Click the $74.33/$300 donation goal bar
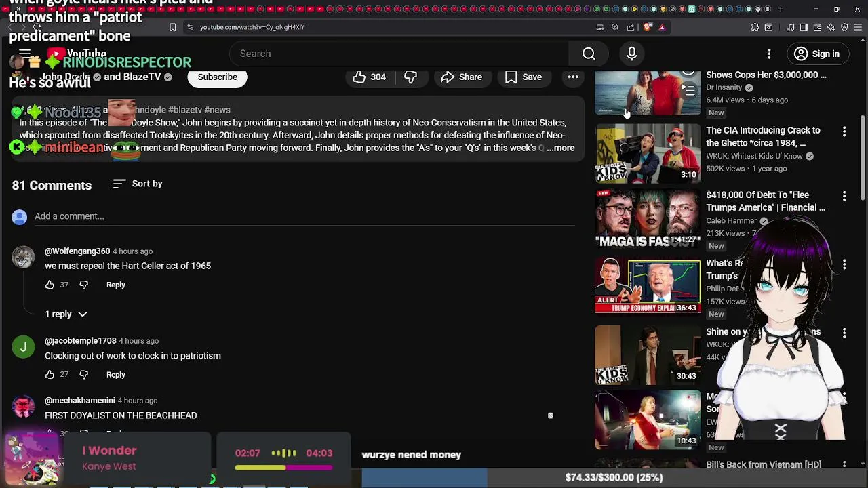Screen dimensions: 868x488 (614, 477)
